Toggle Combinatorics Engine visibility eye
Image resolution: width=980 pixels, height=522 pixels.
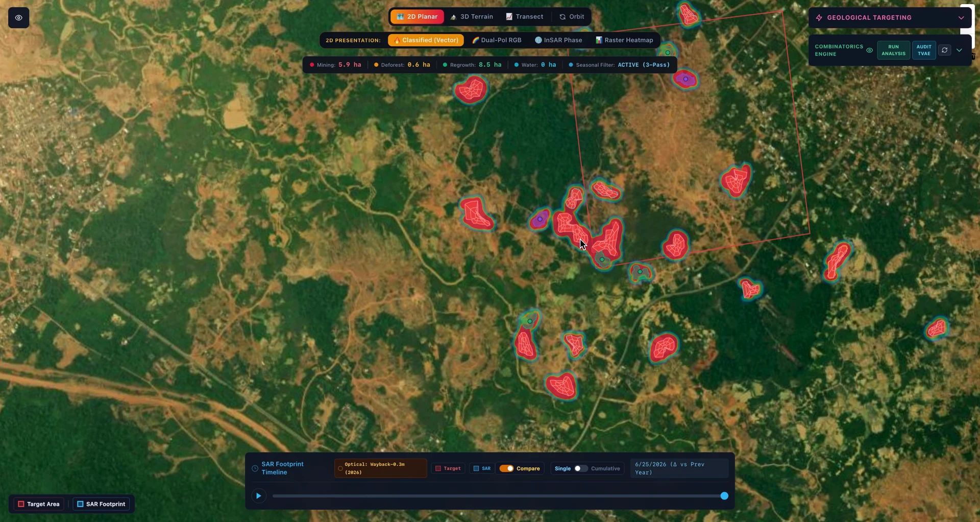point(869,50)
